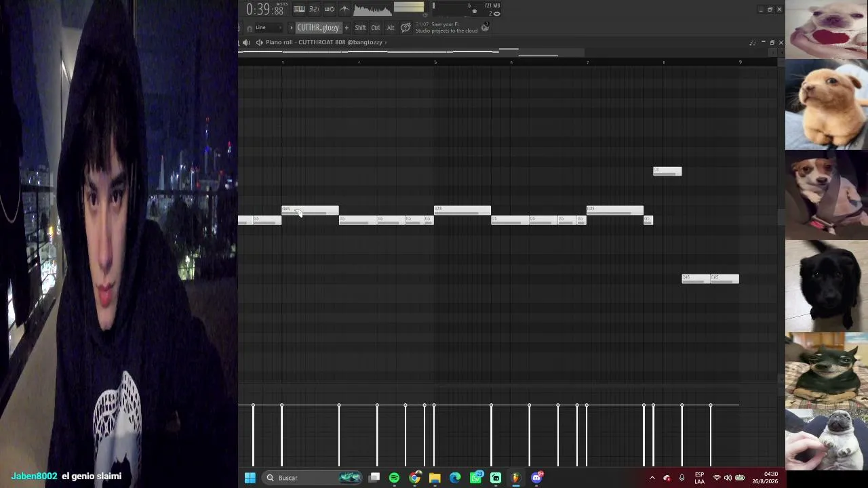Image resolution: width=868 pixels, height=488 pixels.
Task: Click the song time display 0:39:88
Action: 264,9
